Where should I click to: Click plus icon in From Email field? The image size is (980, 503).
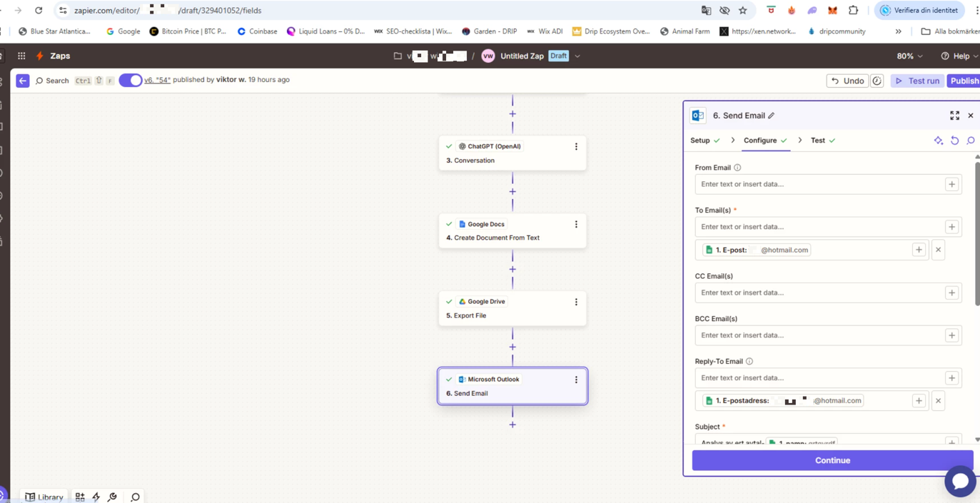pos(951,184)
